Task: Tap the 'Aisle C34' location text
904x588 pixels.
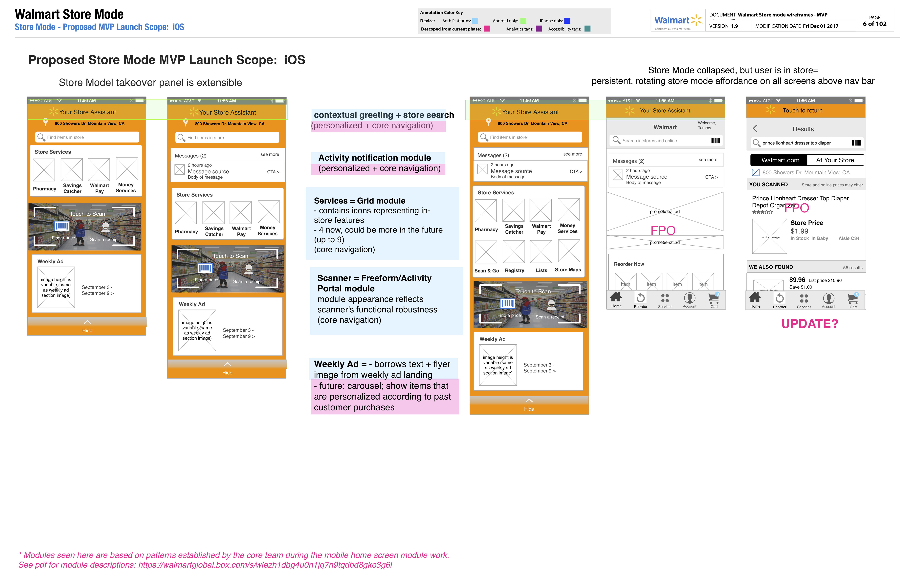Action: click(848, 238)
